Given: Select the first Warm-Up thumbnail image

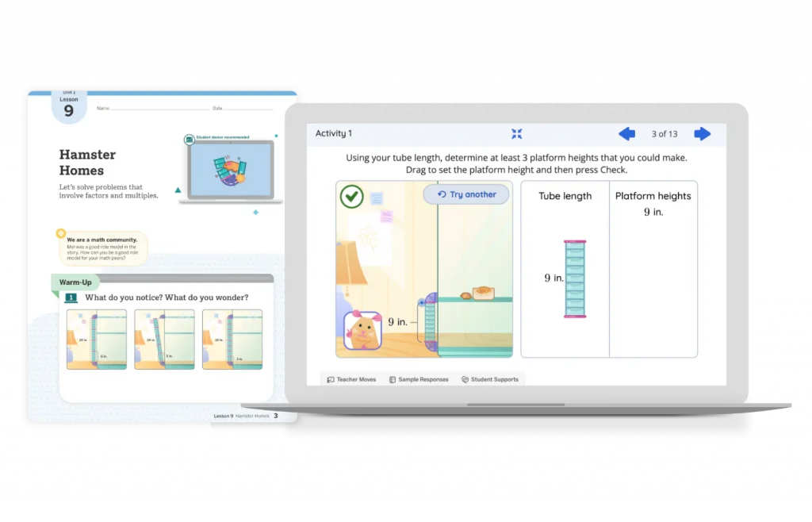Looking at the screenshot, I should 96,340.
